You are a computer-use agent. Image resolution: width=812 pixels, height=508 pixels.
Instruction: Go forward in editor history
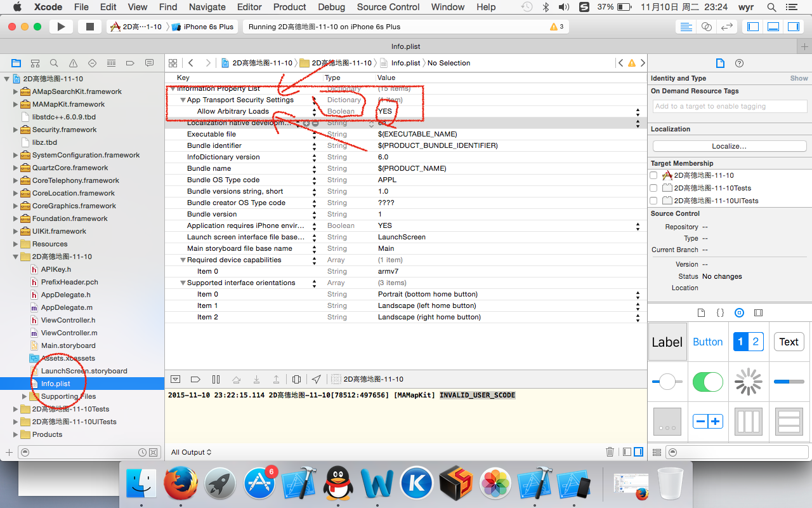pyautogui.click(x=209, y=63)
